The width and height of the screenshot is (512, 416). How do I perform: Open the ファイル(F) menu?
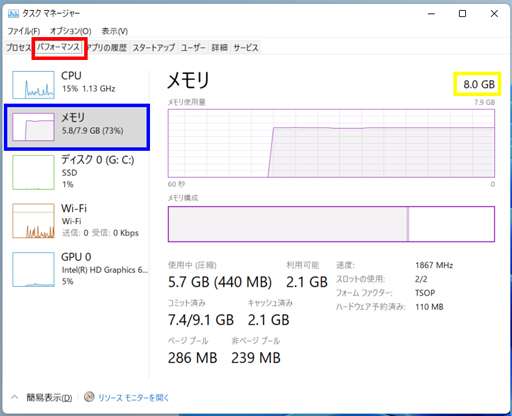click(x=24, y=31)
